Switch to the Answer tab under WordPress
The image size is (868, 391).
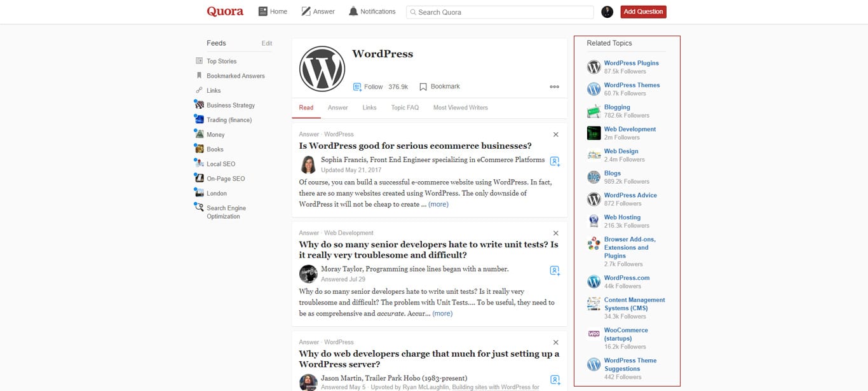(338, 107)
